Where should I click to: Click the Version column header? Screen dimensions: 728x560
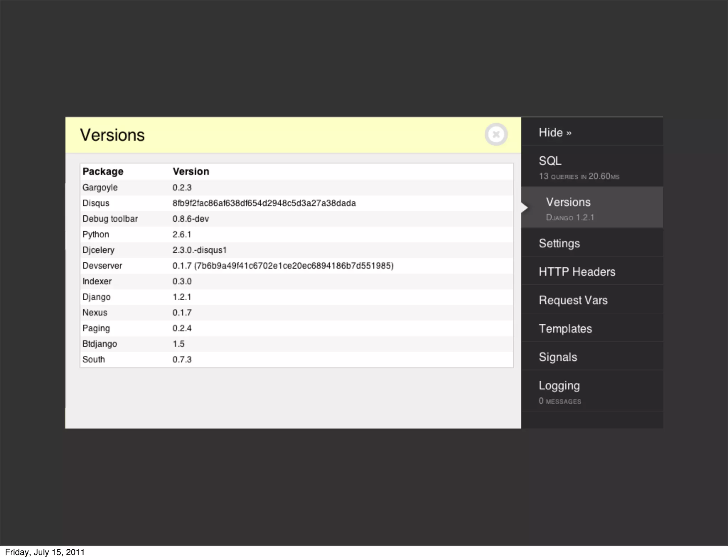coord(191,171)
